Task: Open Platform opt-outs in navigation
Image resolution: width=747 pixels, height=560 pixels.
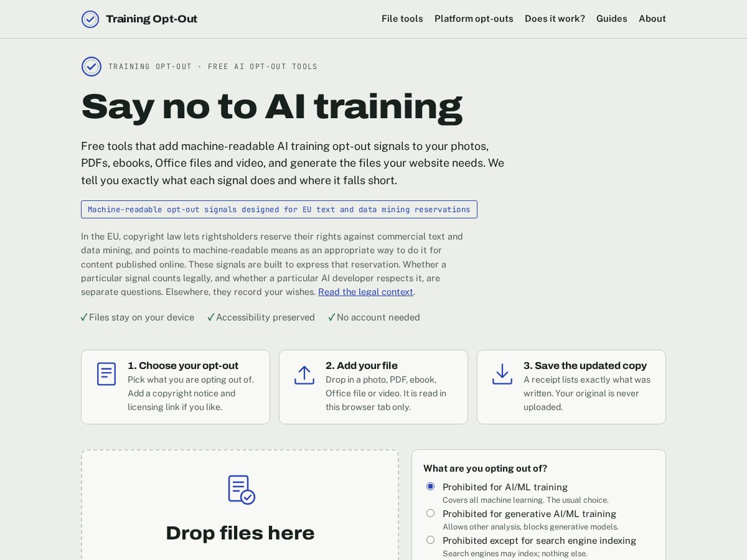Action: tap(474, 19)
